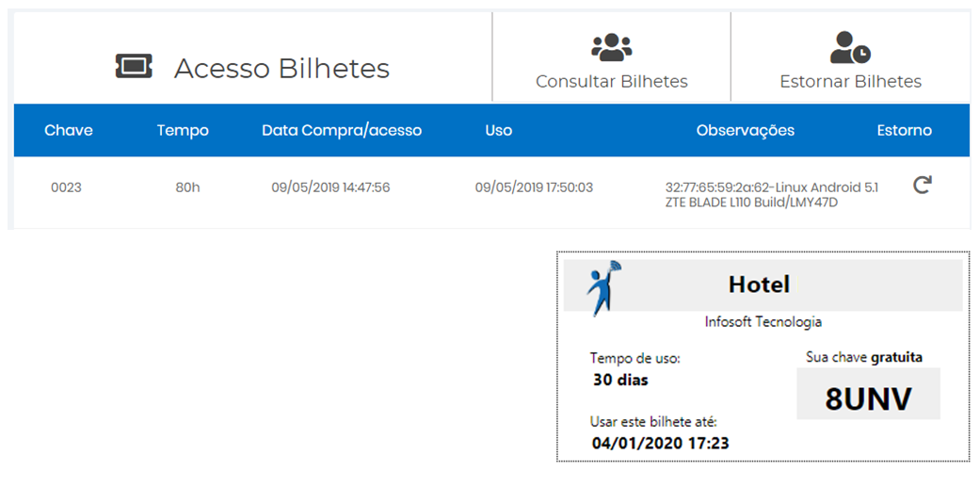This screenshot has width=980, height=487.
Task: Click the Infosoft logo on the hotel ticket
Action: tap(601, 288)
